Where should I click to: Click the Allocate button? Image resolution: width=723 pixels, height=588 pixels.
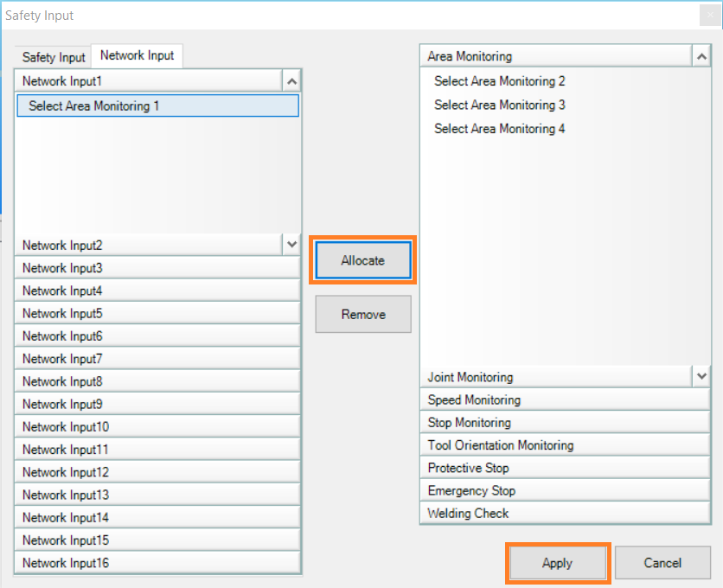click(x=363, y=260)
